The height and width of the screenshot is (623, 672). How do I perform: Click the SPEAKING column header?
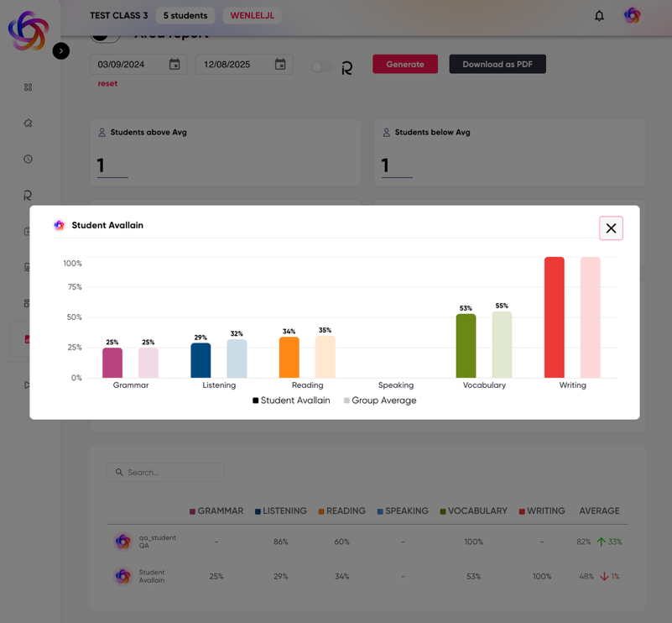click(x=403, y=510)
